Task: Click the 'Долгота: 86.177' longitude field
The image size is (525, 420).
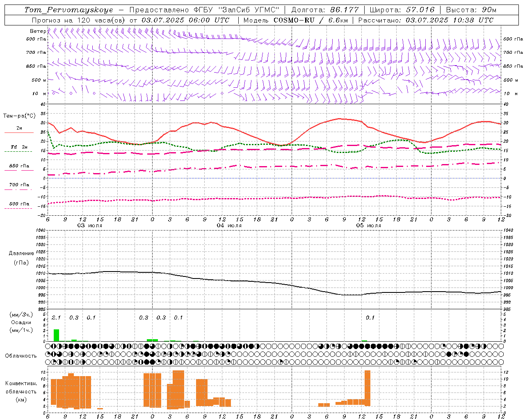Action: 325,10
